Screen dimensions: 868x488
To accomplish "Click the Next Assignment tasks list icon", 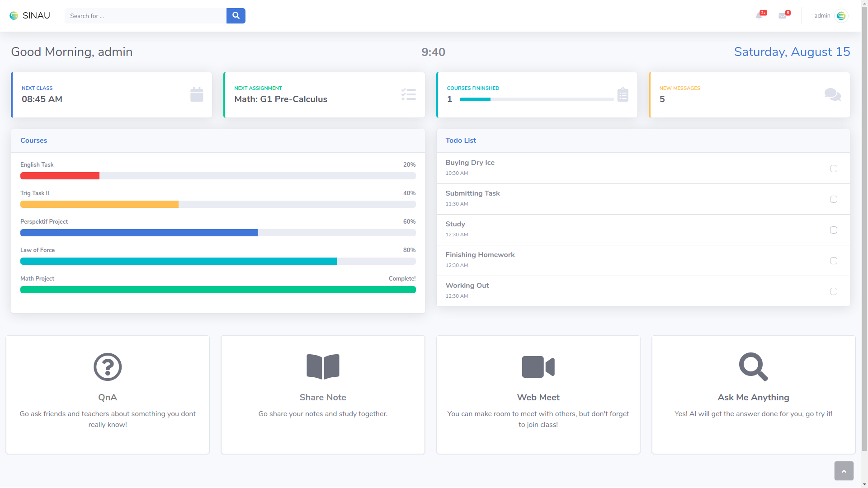I will point(408,95).
